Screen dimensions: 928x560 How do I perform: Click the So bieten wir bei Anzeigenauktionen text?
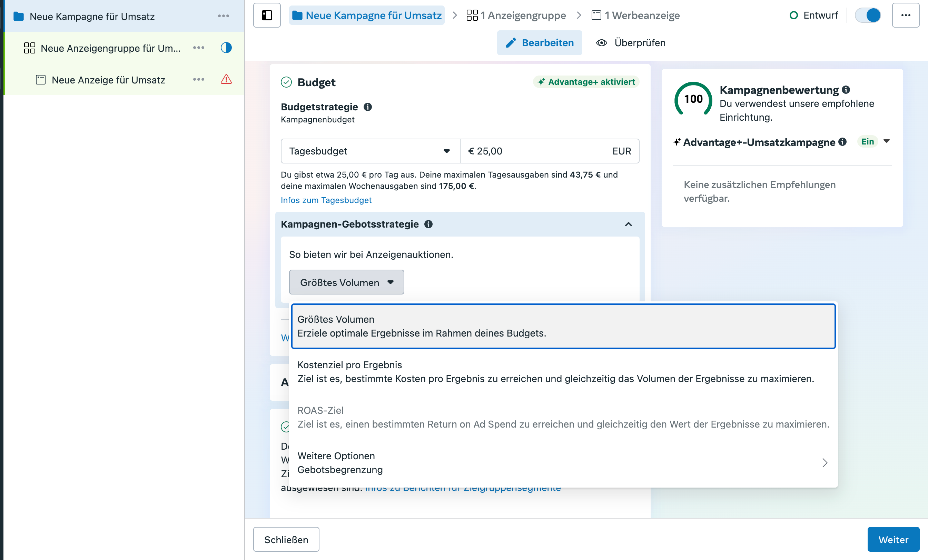(x=371, y=255)
